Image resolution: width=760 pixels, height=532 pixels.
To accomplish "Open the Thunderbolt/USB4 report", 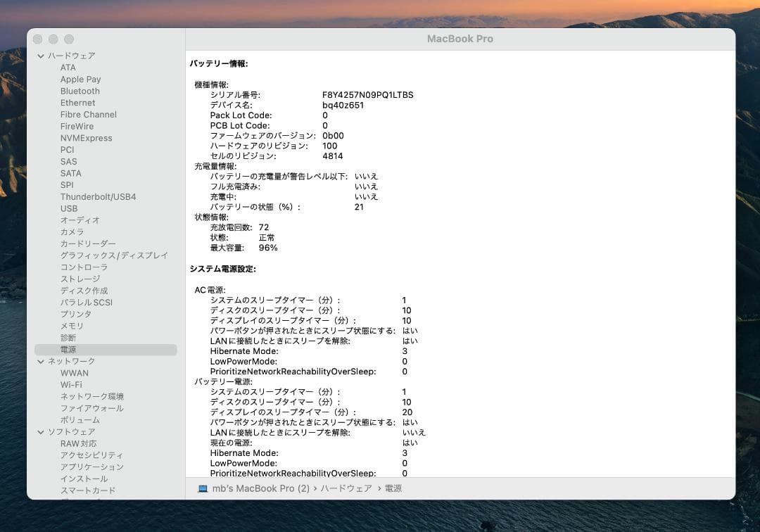I will point(99,196).
